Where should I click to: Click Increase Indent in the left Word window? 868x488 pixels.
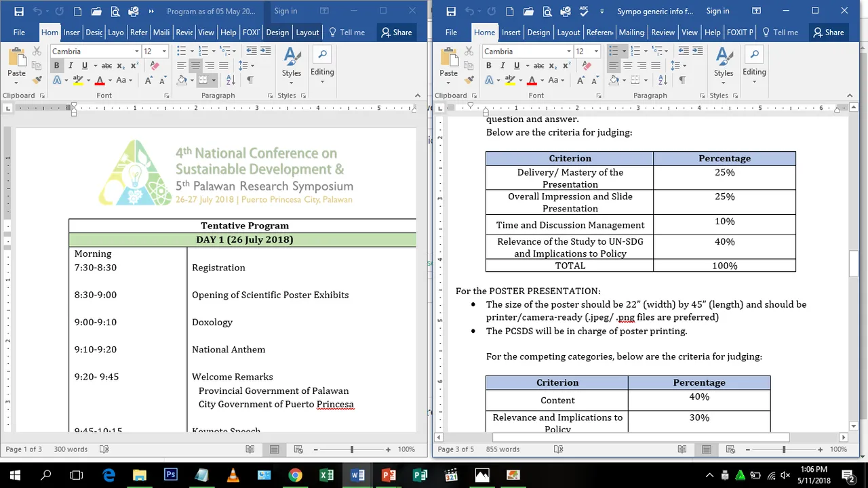266,52
